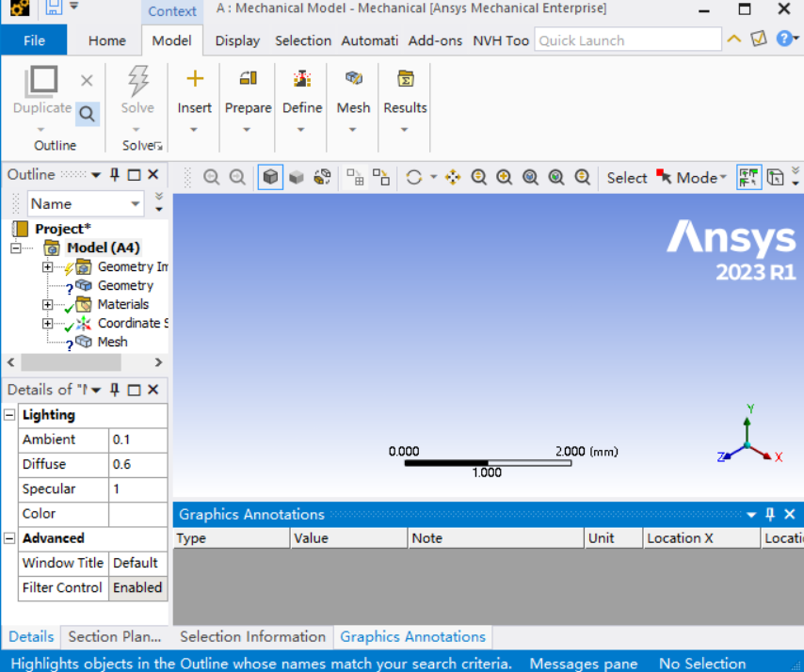This screenshot has height=672, width=804.
Task: Click the Ambient value 0.1 field
Action: (x=137, y=440)
